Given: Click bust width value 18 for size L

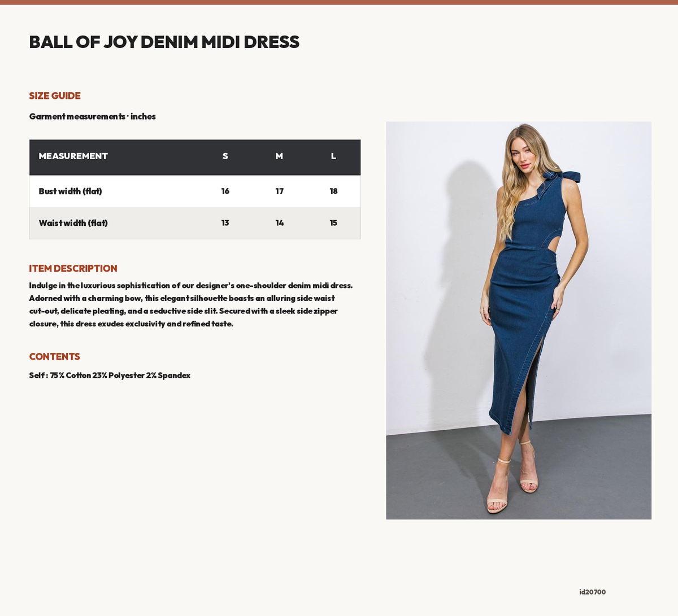Looking at the screenshot, I should click(333, 191).
